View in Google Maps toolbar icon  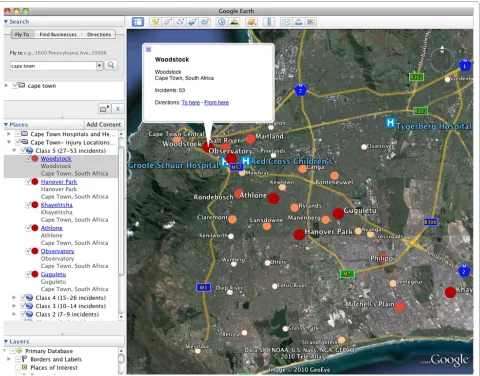(311, 22)
